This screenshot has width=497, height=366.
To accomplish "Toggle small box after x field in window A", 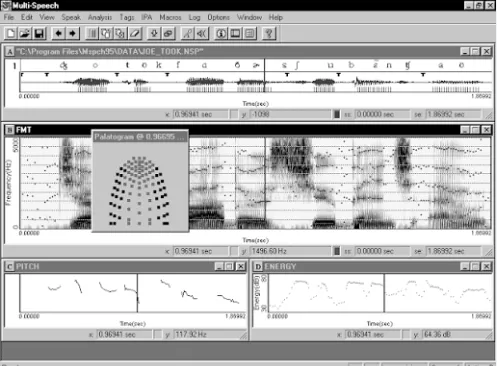I will point(234,114).
